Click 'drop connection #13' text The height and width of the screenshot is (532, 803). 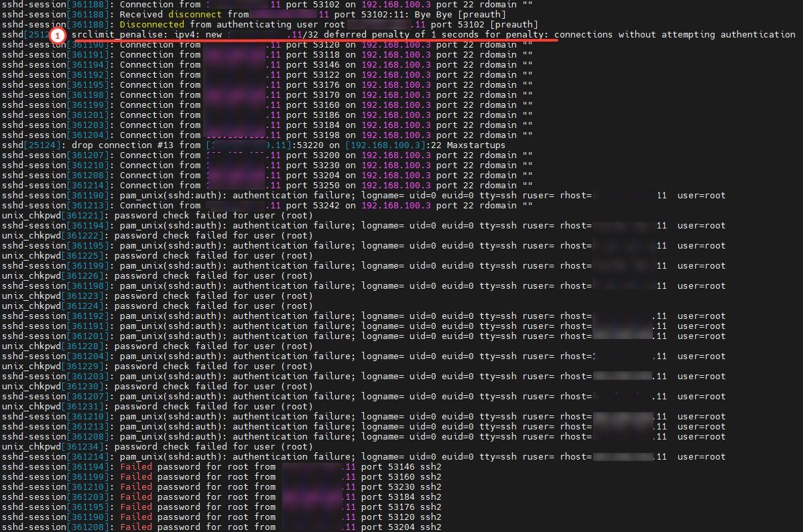(123, 145)
